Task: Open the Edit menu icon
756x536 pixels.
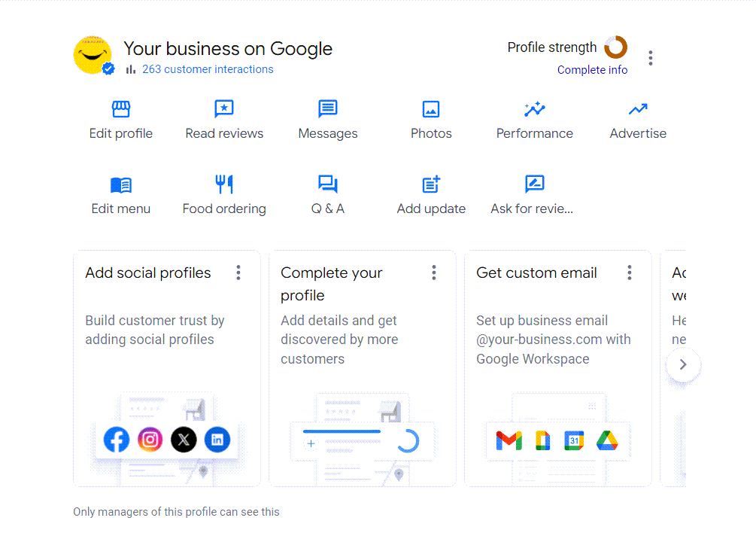Action: [x=120, y=185]
